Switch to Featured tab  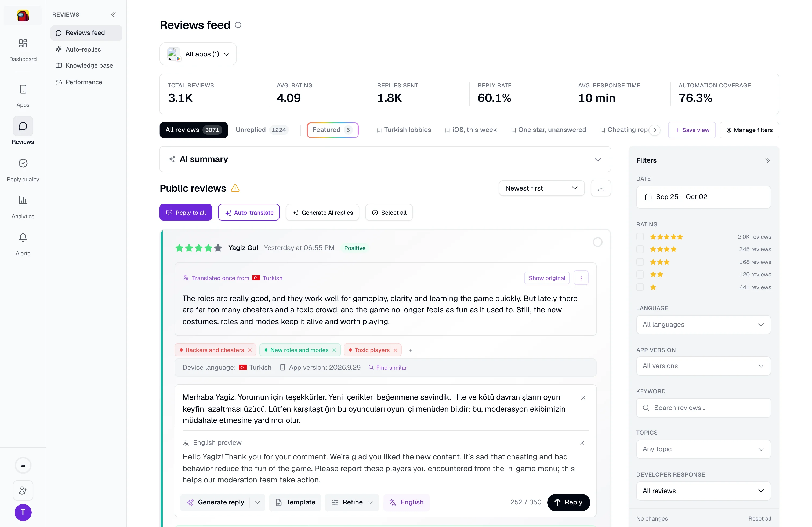332,130
